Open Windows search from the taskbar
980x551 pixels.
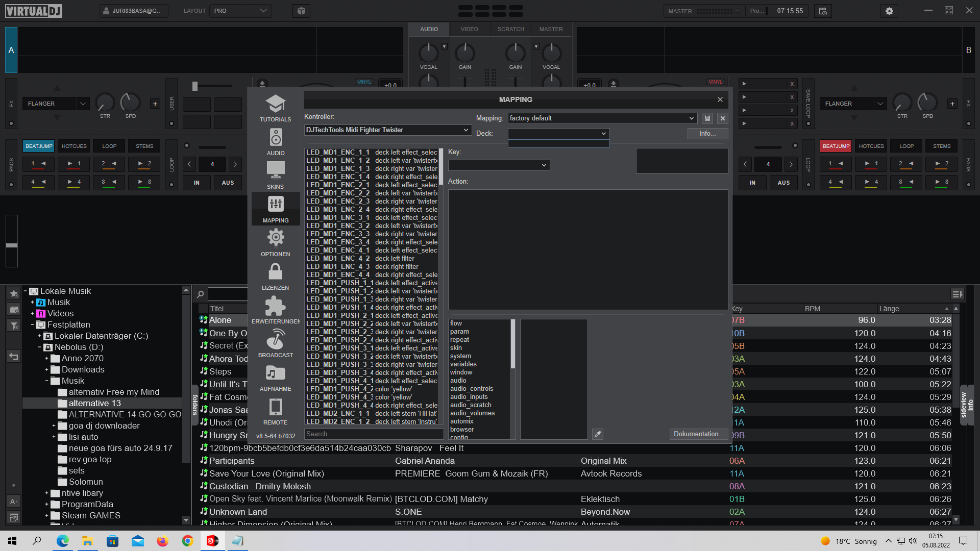(37, 541)
